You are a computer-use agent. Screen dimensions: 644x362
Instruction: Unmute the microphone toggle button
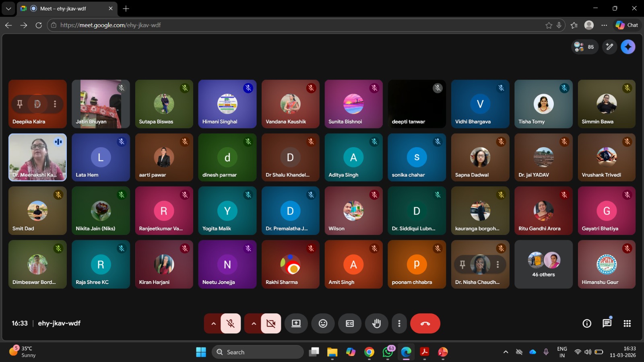point(231,323)
